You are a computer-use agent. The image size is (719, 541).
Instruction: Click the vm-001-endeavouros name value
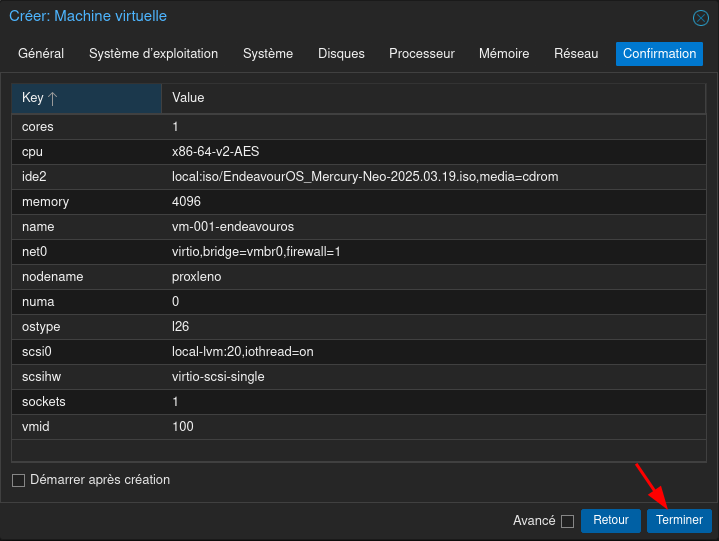(x=233, y=227)
